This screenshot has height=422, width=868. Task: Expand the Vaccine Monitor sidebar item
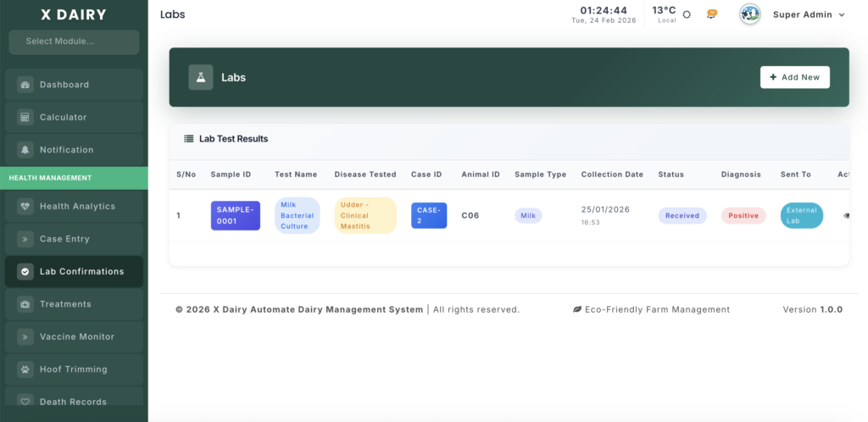pos(76,336)
